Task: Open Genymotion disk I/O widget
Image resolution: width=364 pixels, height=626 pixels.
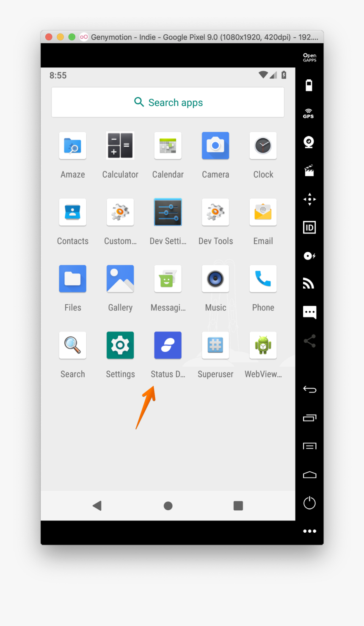Action: coord(309,256)
